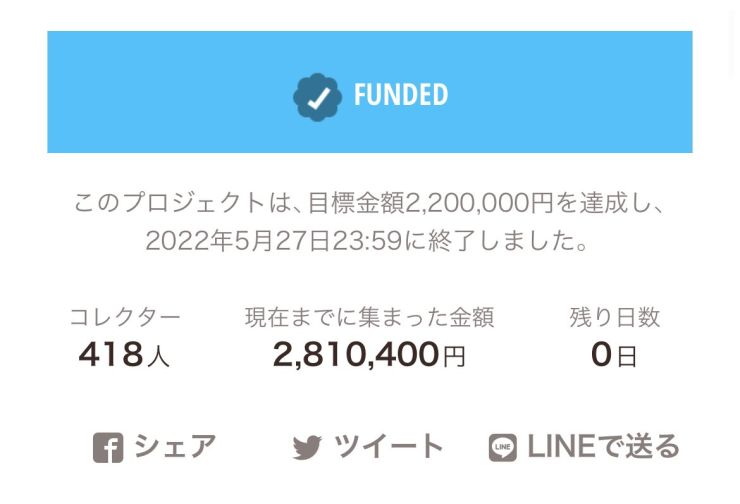Click the funded checkmark badge icon
Image resolution: width=740 pixels, height=504 pixels.
[x=318, y=97]
